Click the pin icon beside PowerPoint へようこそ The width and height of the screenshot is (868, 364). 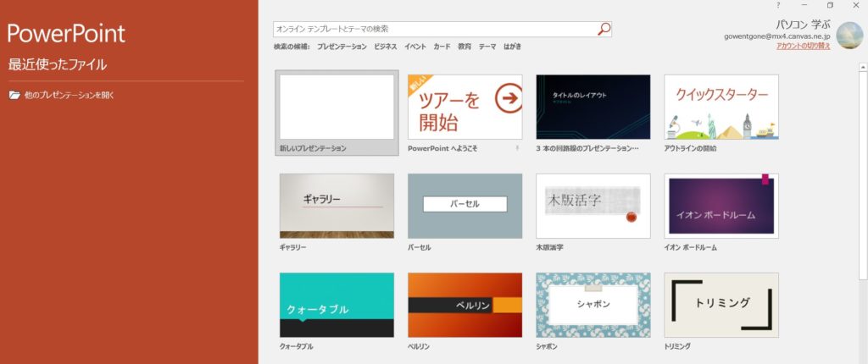[517, 148]
